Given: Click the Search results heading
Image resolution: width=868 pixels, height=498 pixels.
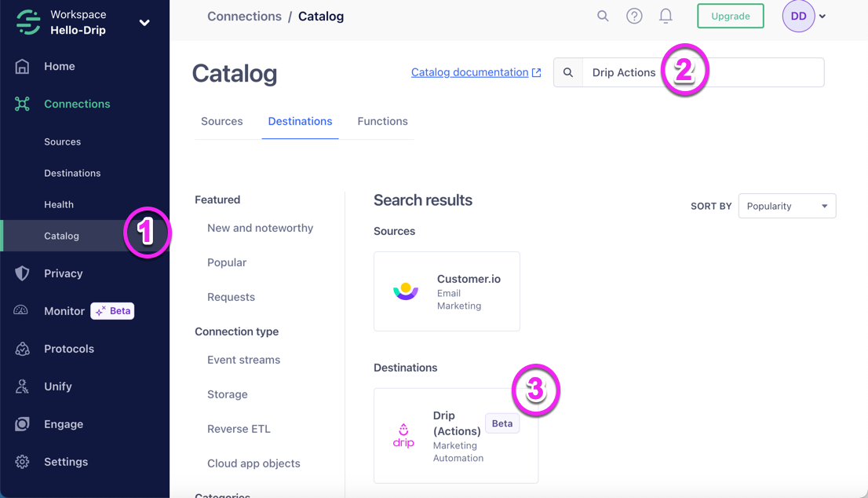Looking at the screenshot, I should pyautogui.click(x=423, y=200).
